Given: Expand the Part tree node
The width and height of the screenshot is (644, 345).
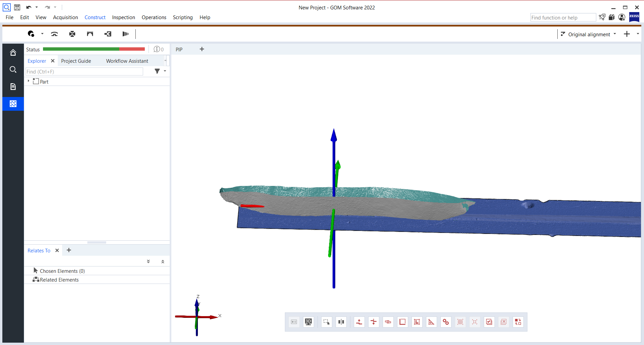Looking at the screenshot, I should point(29,81).
